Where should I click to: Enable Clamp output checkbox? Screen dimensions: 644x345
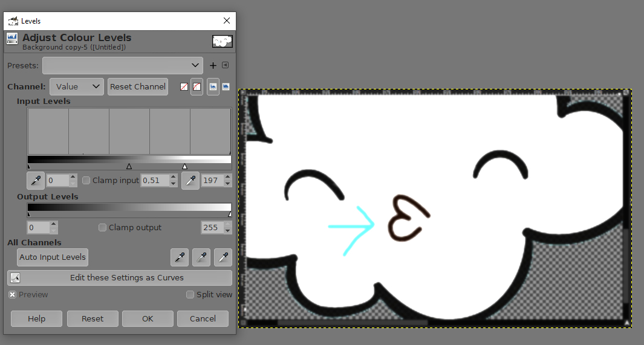pyautogui.click(x=102, y=227)
